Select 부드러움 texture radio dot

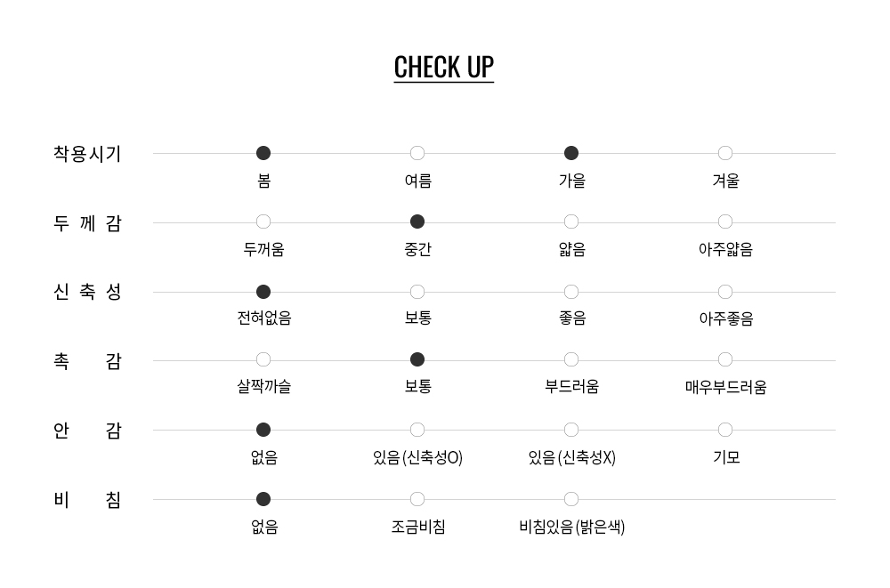tap(571, 359)
